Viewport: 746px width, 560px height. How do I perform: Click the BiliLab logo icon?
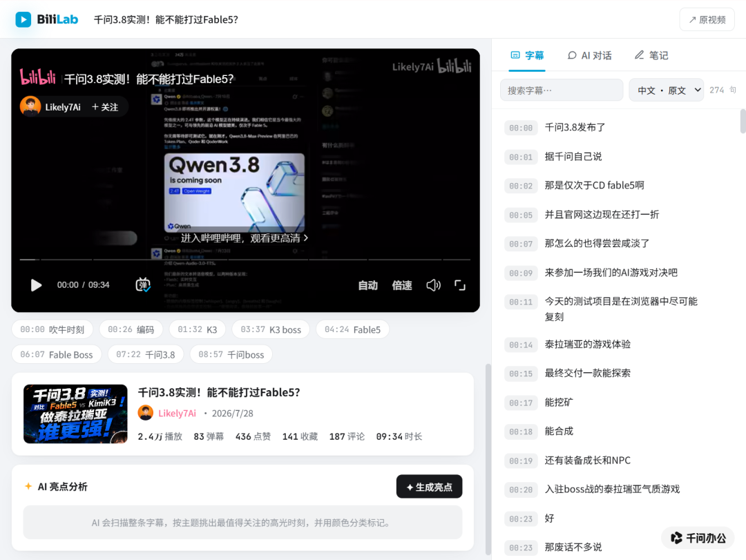pos(23,19)
